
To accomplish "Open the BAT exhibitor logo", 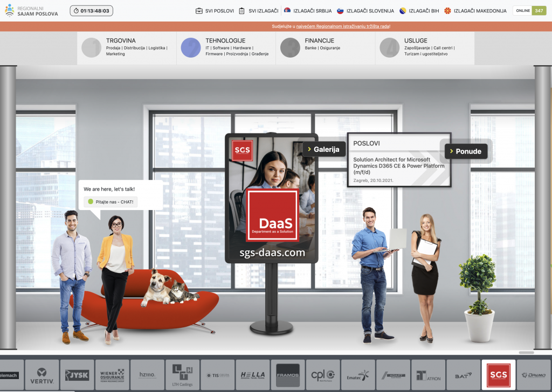I will click(463, 375).
